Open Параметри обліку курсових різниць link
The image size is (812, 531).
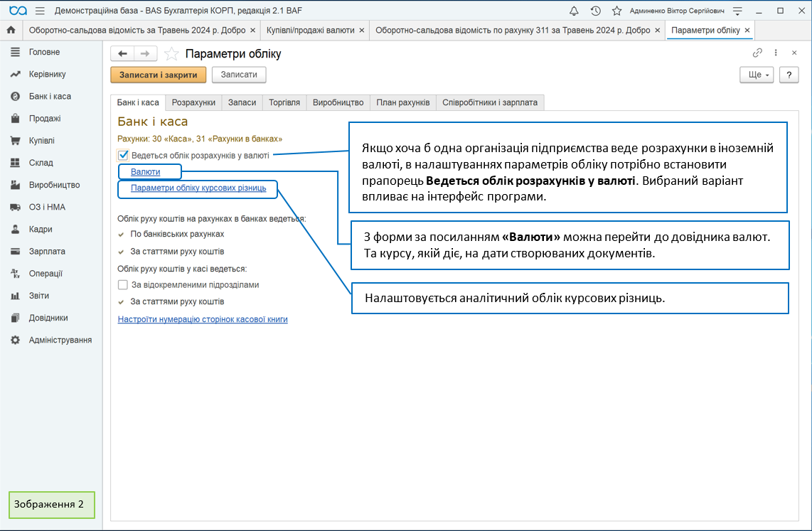pyautogui.click(x=198, y=188)
